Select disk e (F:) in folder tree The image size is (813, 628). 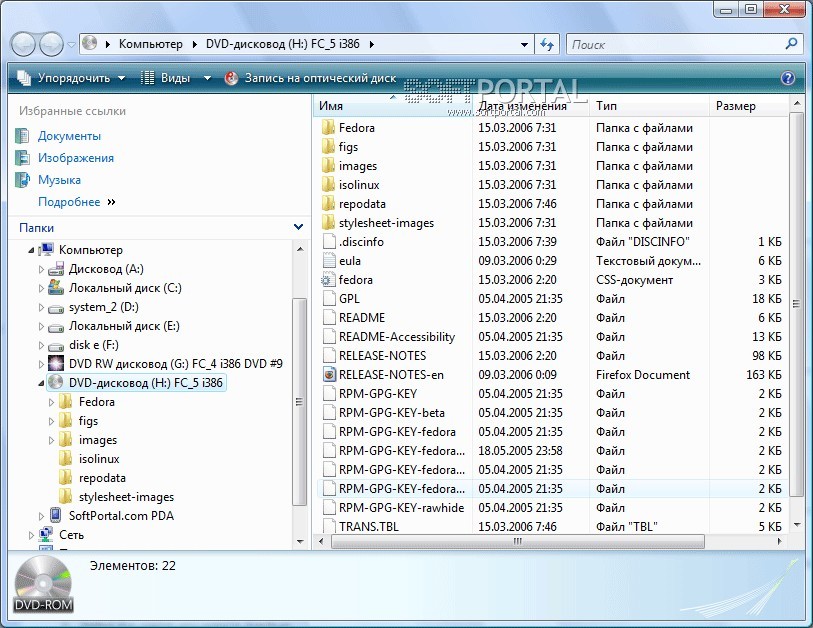coord(93,345)
